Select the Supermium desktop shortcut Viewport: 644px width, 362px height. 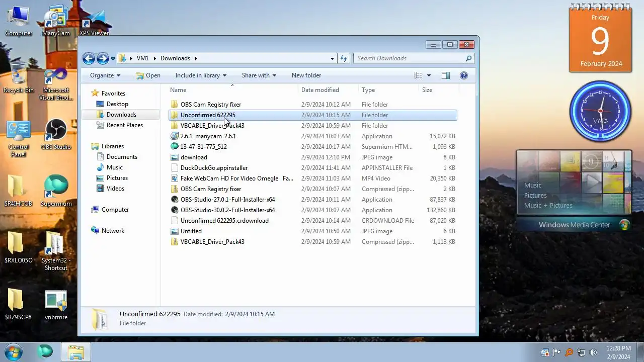pyautogui.click(x=56, y=191)
